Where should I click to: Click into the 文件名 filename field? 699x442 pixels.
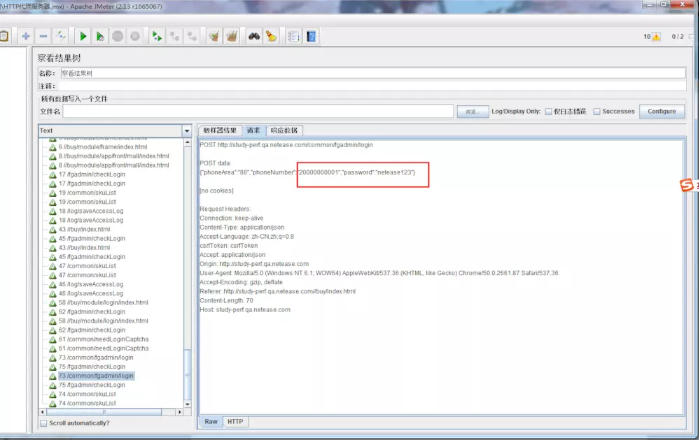tap(258, 112)
